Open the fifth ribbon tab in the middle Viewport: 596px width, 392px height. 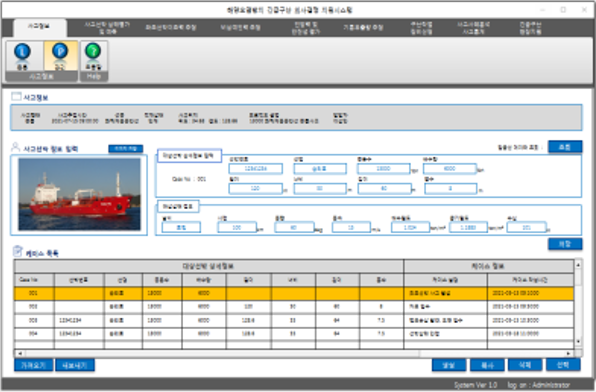[x=306, y=28]
